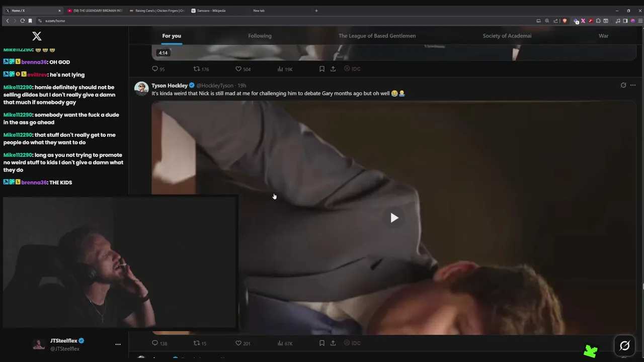Like Tyson's post with 201 likes
644x362 pixels.
tap(243, 343)
